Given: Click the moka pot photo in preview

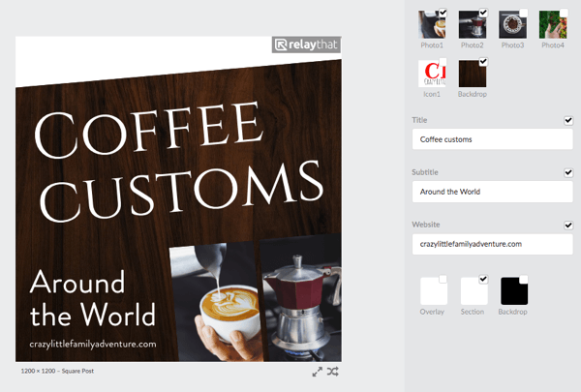Looking at the screenshot, I should coord(301,298).
